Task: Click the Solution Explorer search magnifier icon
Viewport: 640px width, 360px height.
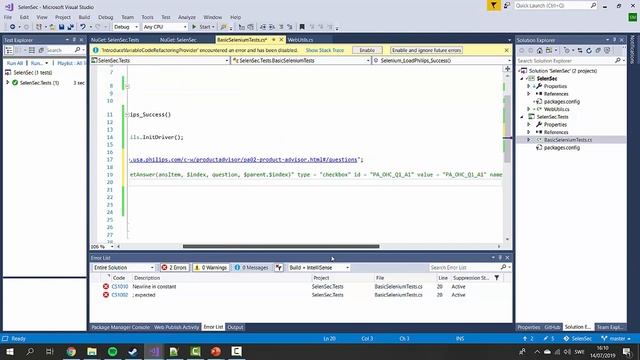Action: [618, 60]
